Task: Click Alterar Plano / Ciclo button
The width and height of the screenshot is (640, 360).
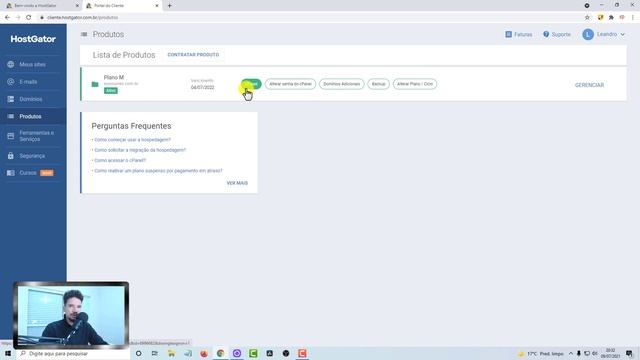Action: coord(415,84)
